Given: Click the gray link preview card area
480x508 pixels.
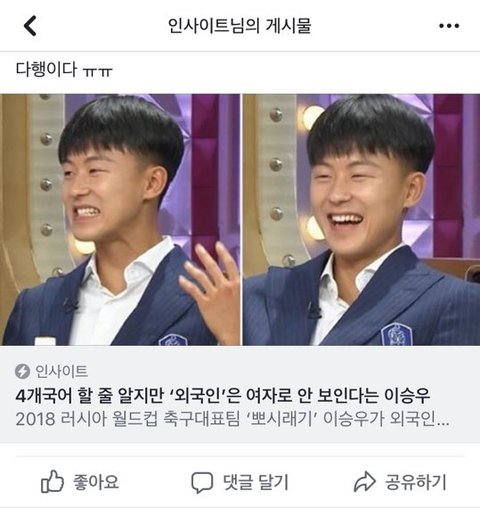Looking at the screenshot, I should [x=240, y=394].
